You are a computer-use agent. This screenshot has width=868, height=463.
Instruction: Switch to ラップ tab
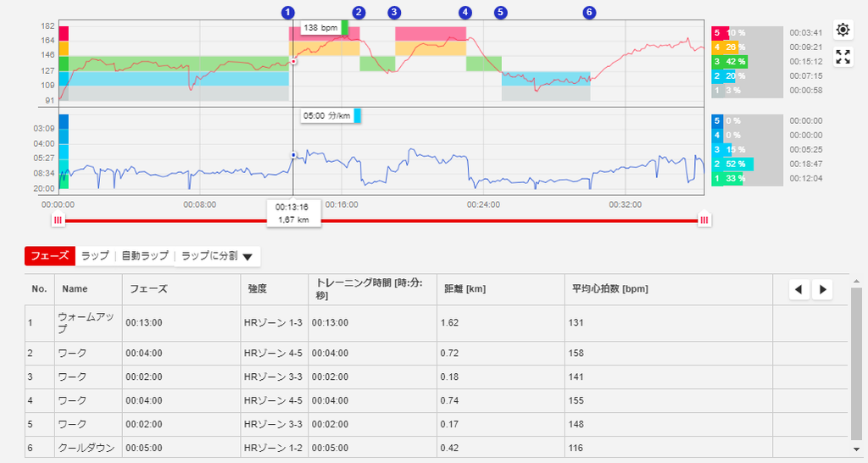95,256
